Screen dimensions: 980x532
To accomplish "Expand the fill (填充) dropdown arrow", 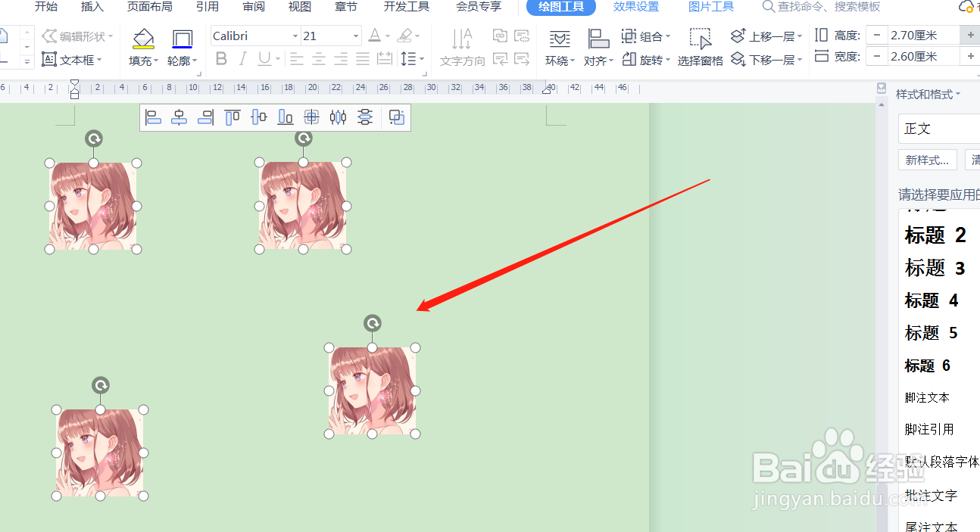I will tap(156, 61).
